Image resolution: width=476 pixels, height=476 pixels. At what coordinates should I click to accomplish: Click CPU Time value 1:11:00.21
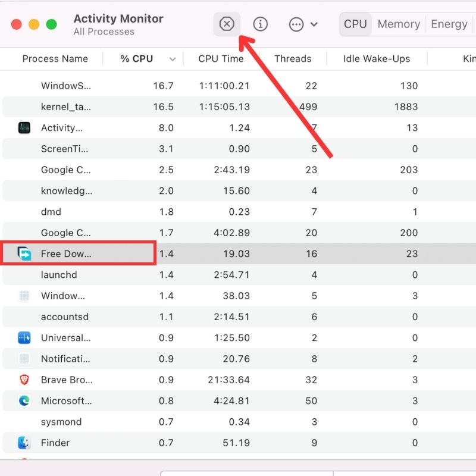point(224,86)
